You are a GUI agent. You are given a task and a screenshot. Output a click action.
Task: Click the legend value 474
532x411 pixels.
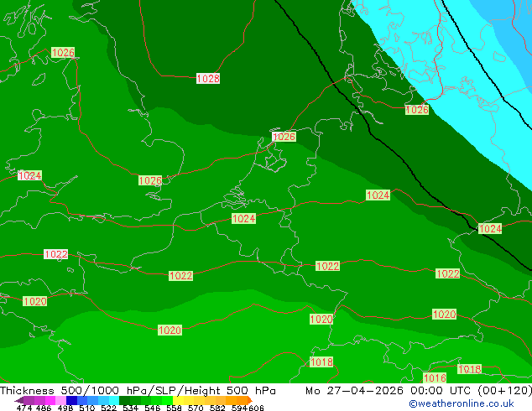click(x=24, y=408)
